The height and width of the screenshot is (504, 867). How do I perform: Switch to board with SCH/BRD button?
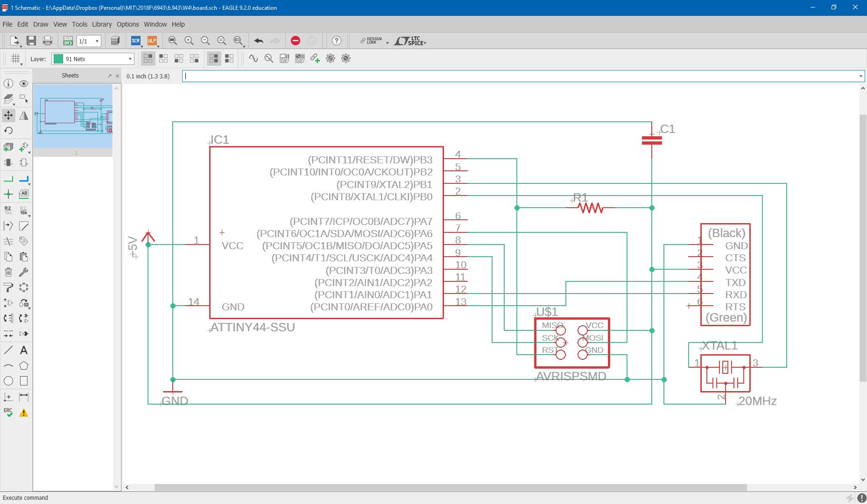tap(68, 41)
